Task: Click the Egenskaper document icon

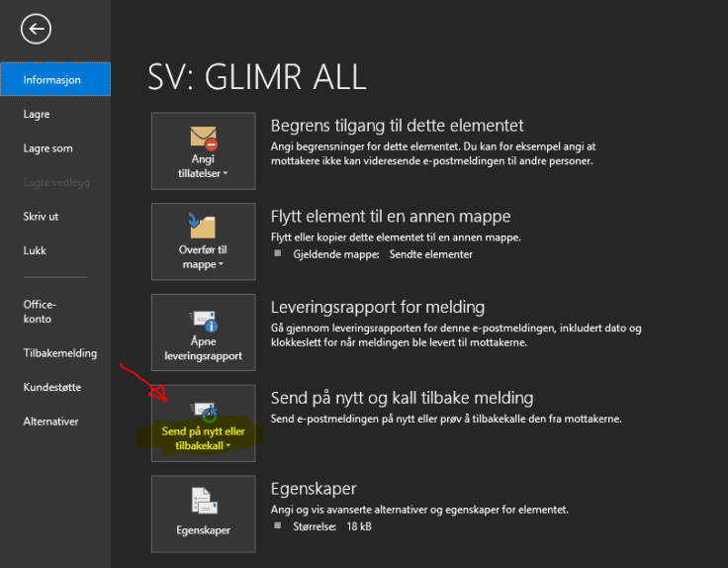Action: tap(203, 502)
